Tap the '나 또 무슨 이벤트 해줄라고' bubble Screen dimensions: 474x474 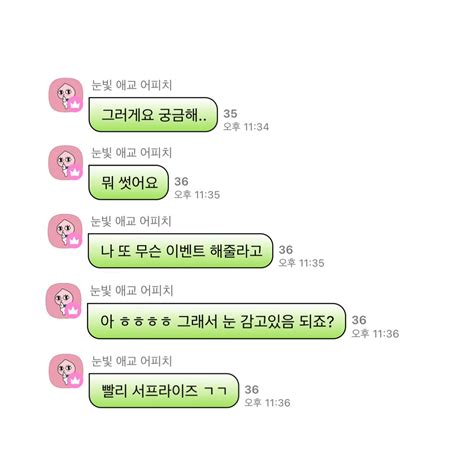pos(181,251)
